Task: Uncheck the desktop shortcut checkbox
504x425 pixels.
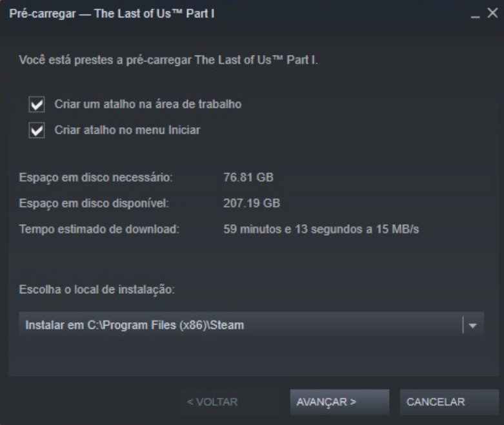Action: pos(37,105)
